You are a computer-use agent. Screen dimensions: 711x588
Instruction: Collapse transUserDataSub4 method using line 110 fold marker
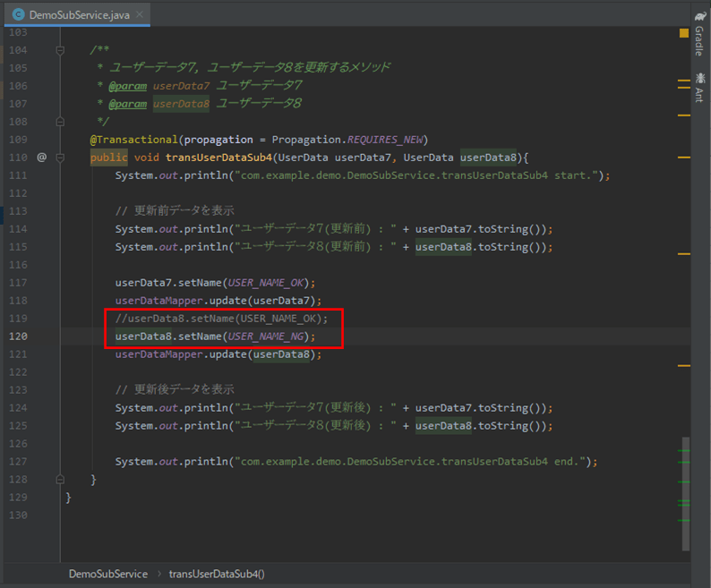click(x=61, y=158)
